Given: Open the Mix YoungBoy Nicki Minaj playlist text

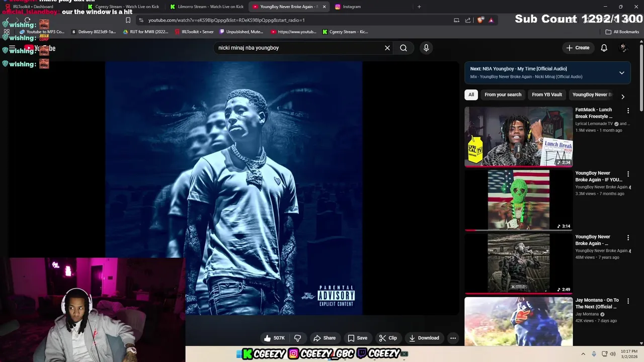Looking at the screenshot, I should click(x=526, y=77).
